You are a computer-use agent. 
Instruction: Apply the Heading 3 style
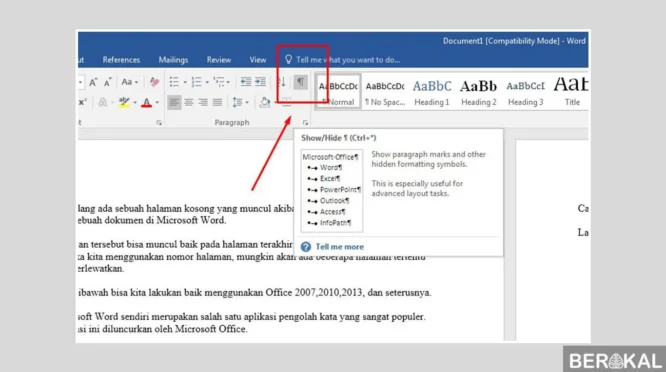point(526,92)
